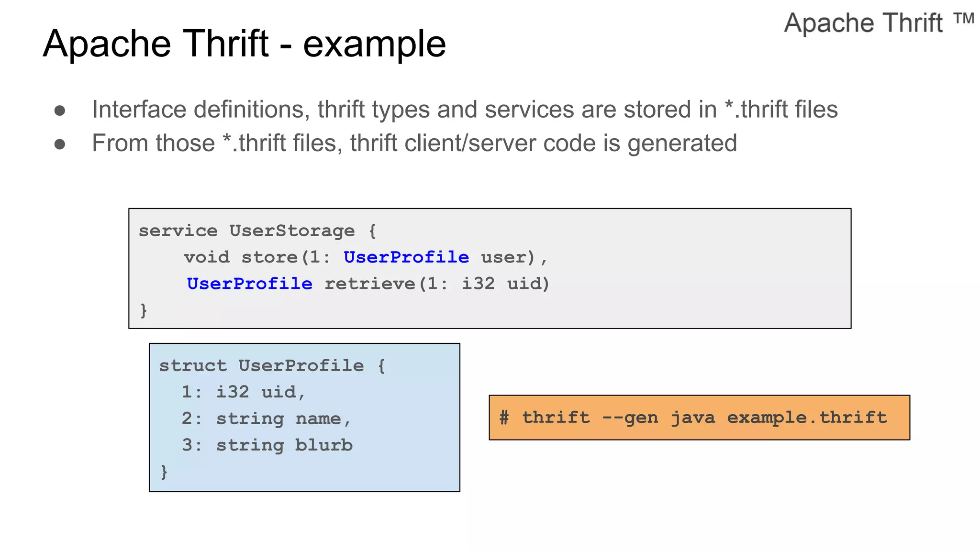The width and height of the screenshot is (980, 551).
Task: Click the second bullet about generated code
Action: click(414, 143)
